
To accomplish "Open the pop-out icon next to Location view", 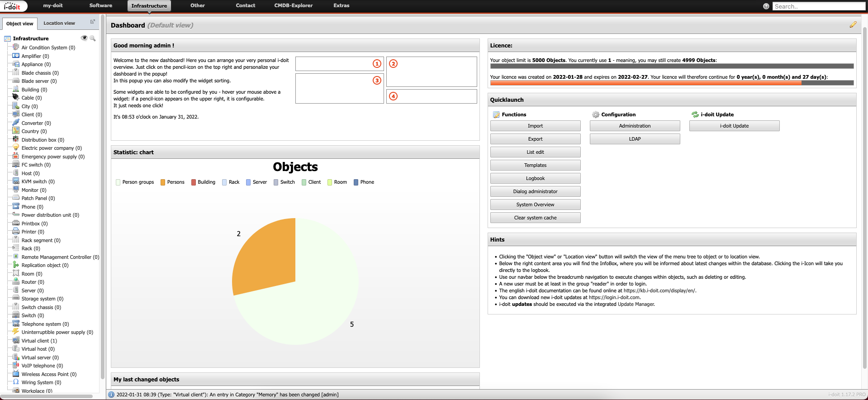I will (93, 22).
